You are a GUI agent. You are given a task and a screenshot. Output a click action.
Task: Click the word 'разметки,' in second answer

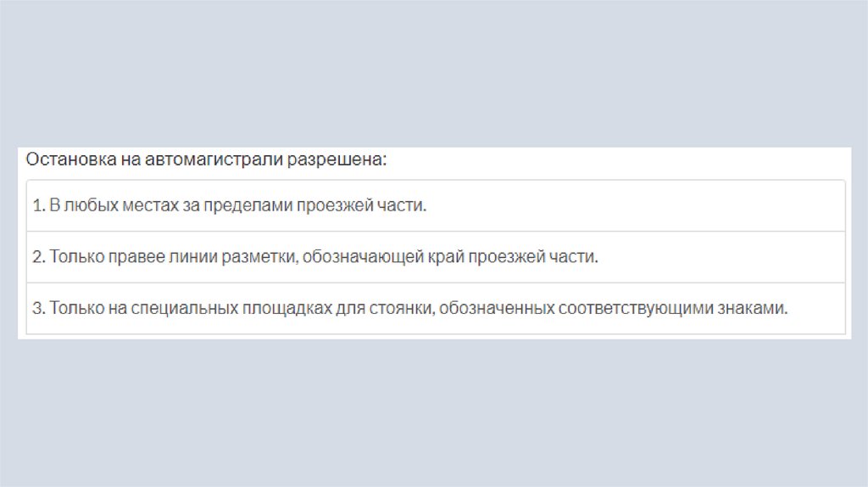pyautogui.click(x=259, y=257)
